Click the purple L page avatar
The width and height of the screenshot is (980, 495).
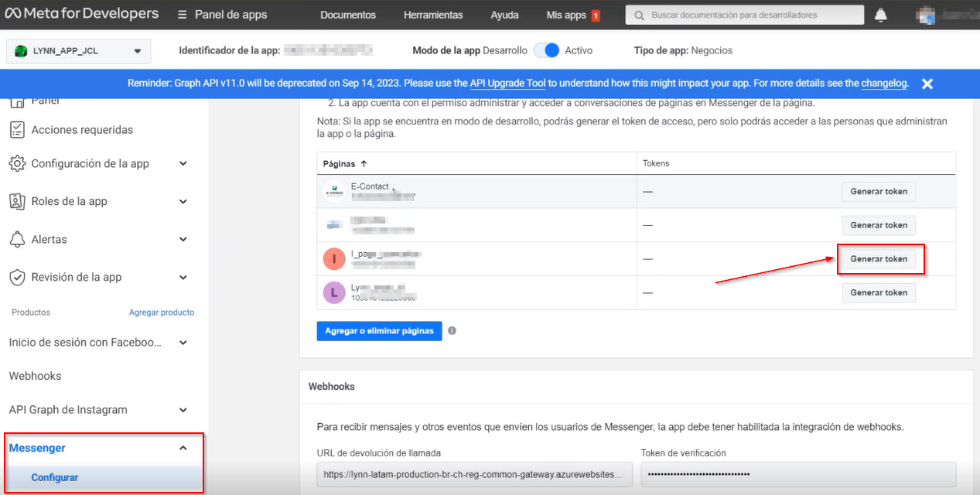click(334, 293)
